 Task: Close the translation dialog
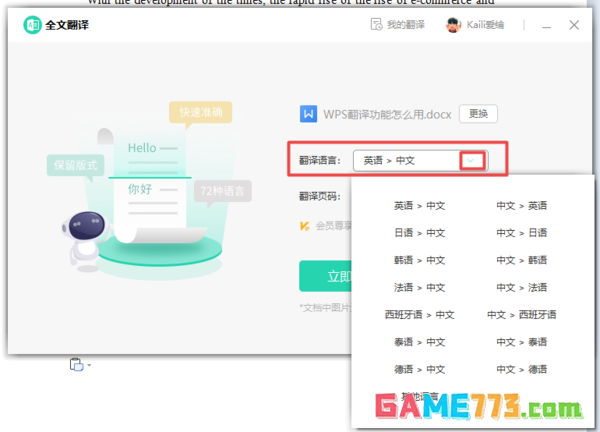[574, 25]
